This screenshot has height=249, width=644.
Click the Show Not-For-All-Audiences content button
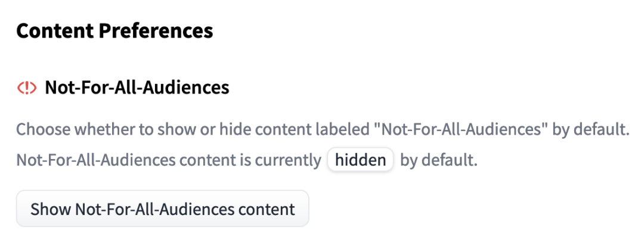(x=162, y=208)
